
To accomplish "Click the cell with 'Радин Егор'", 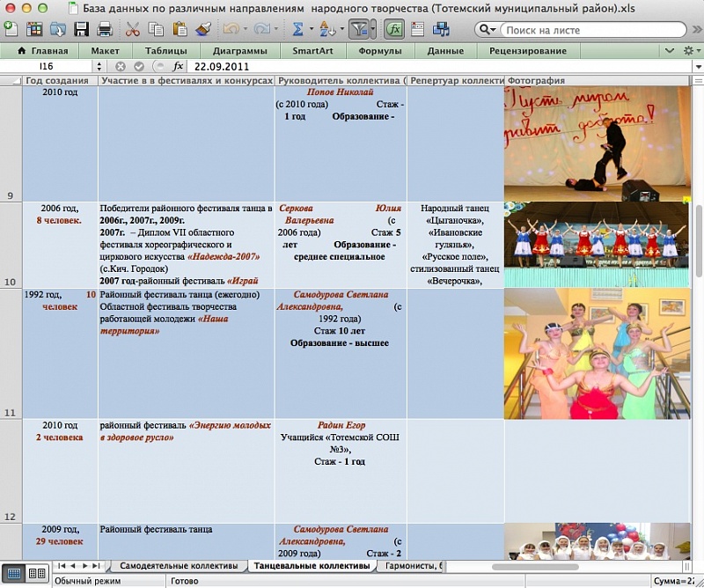I will point(341,471).
